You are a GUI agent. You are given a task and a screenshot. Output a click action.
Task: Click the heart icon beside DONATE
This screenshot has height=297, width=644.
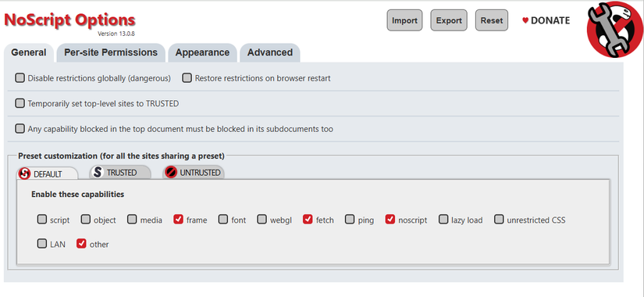coord(525,20)
